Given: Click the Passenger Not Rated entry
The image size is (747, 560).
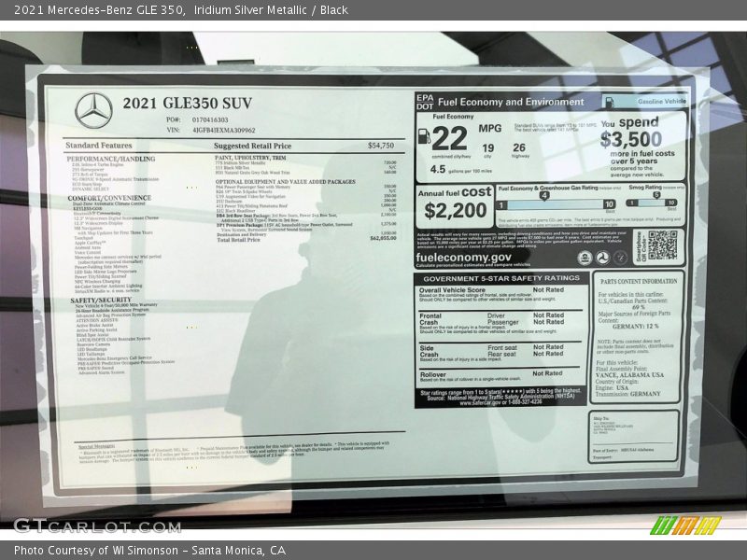Looking at the screenshot, I should point(526,322).
